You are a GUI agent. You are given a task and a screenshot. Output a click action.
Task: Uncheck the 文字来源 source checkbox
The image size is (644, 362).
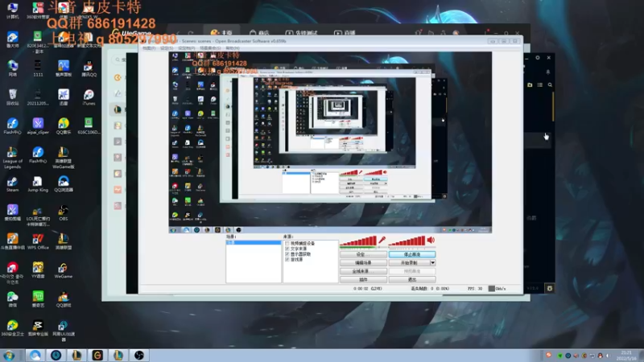pos(287,249)
